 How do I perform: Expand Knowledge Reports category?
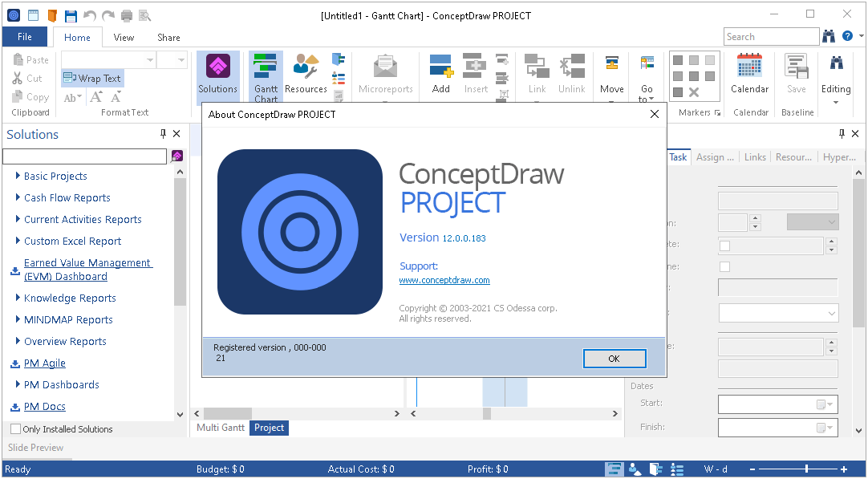tap(18, 298)
